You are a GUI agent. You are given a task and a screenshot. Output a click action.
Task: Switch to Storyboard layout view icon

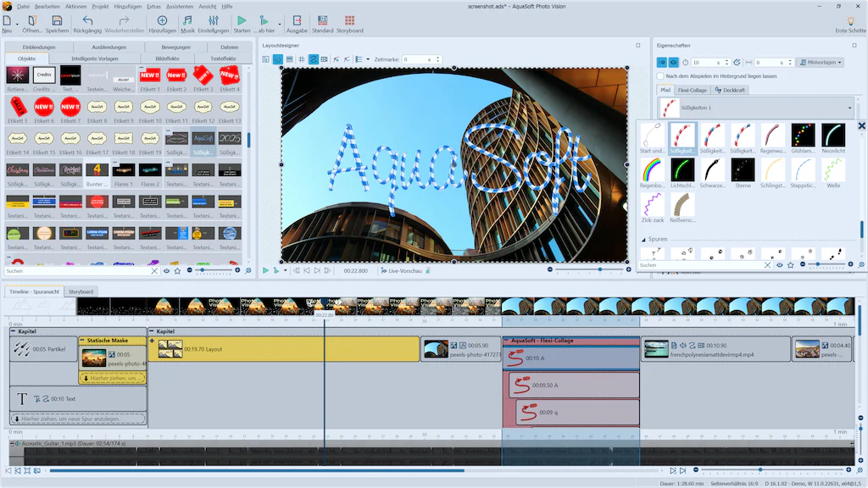(x=350, y=21)
